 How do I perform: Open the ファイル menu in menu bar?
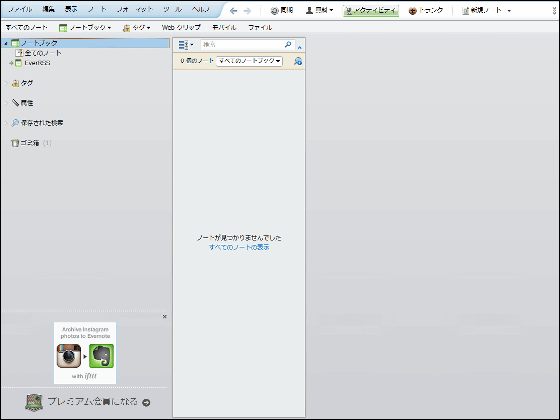[x=20, y=10]
